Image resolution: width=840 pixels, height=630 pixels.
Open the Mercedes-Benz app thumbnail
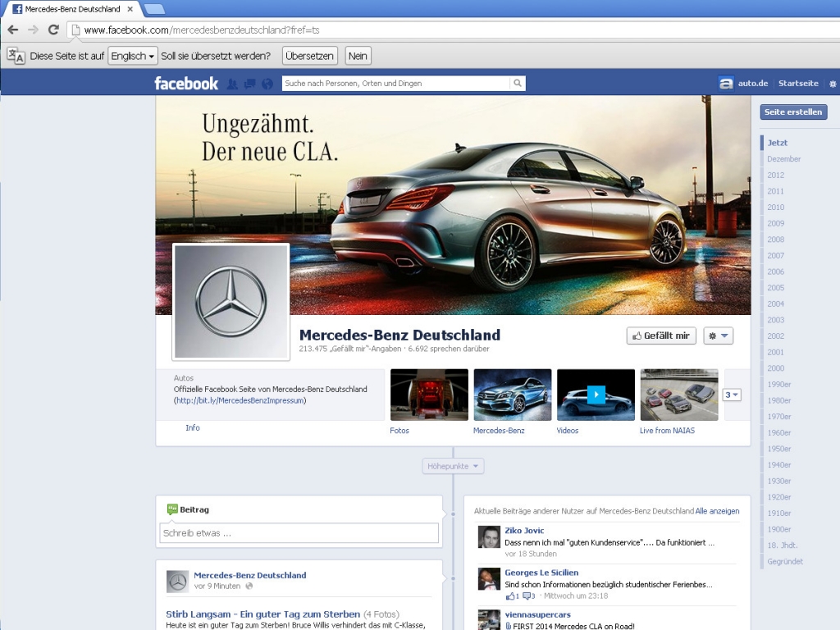click(513, 395)
